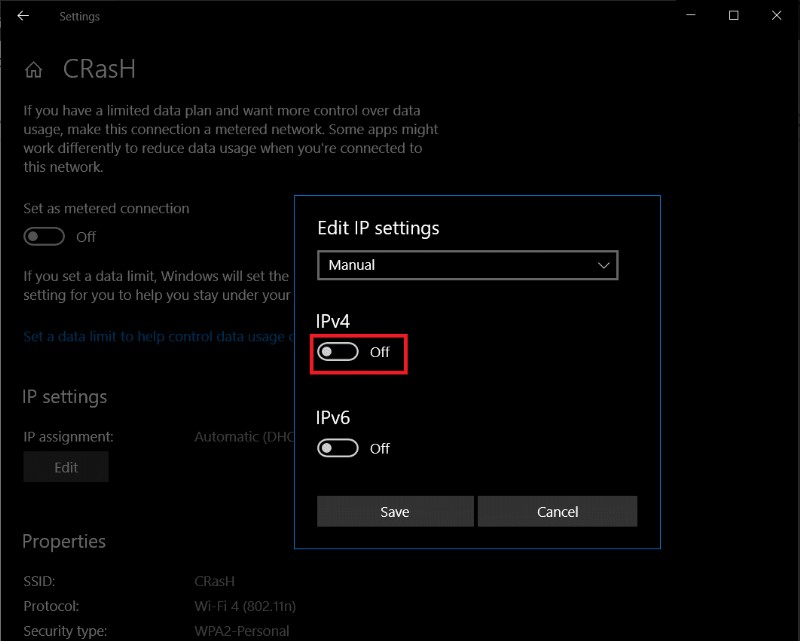Click the Edit IP settings dialog title

pyautogui.click(x=378, y=228)
